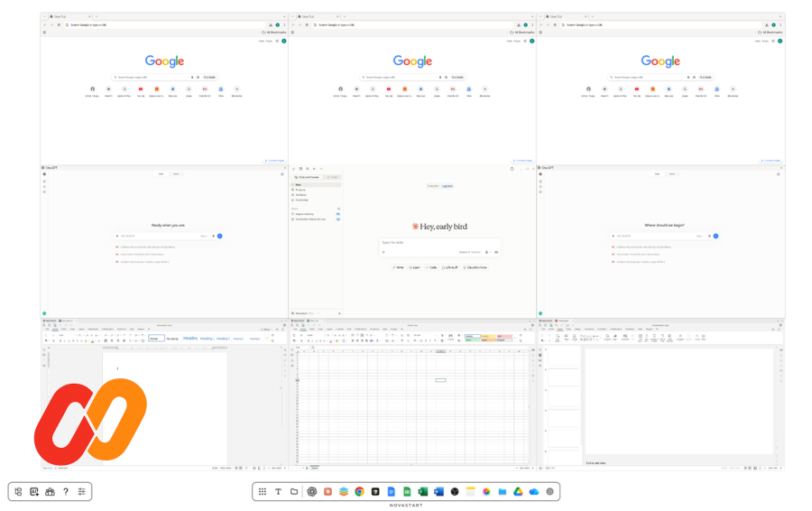Screen dimensions: 812x511
Task: Open sliders settings icon in the bottom-left toolbar
Action: click(x=82, y=492)
